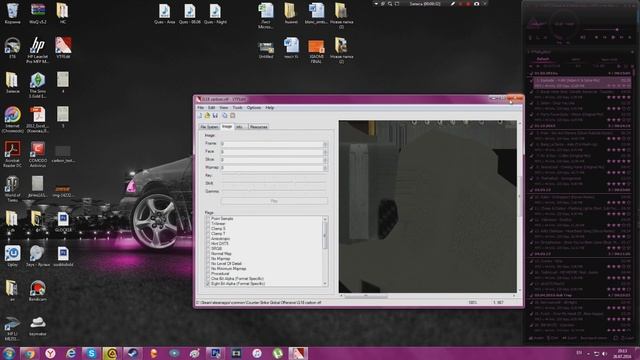Viewport: 640px width, 360px height.
Task: Open the Windows Start button
Action: pos(8,353)
